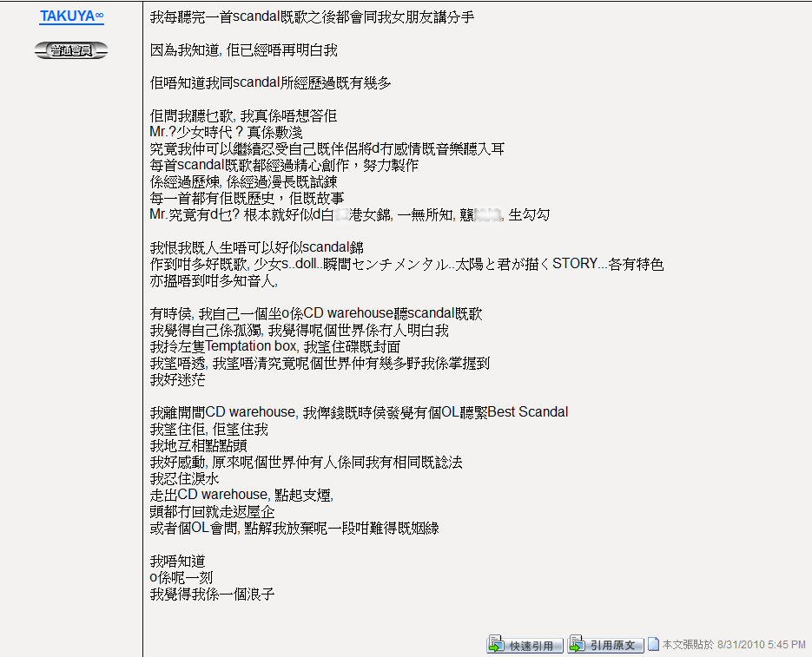Click the line 我望住佢, 佢望住我
This screenshot has height=657, width=812.
click(x=208, y=430)
